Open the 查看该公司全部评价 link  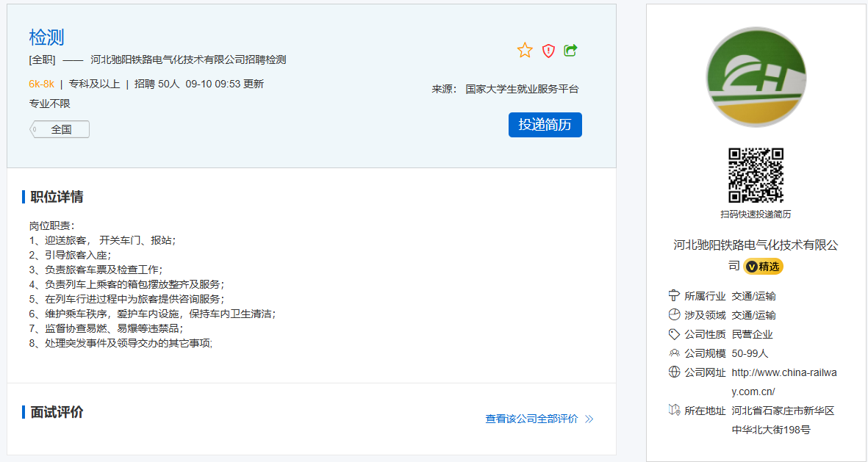[531, 419]
